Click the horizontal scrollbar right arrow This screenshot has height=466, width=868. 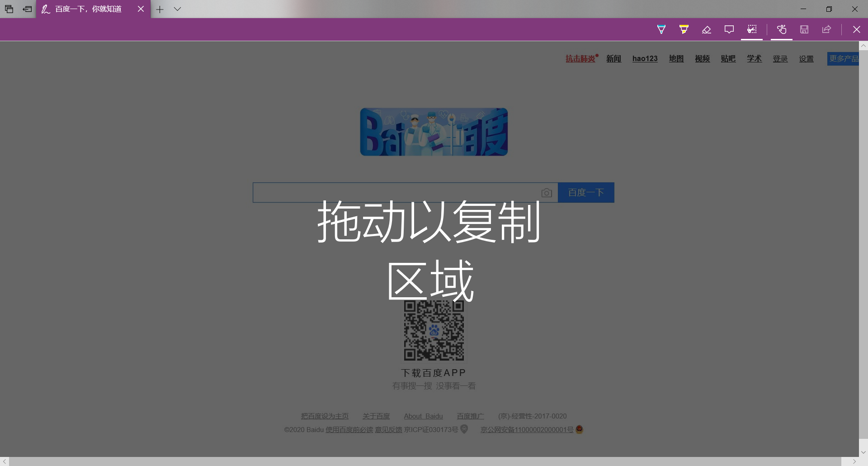click(x=854, y=461)
